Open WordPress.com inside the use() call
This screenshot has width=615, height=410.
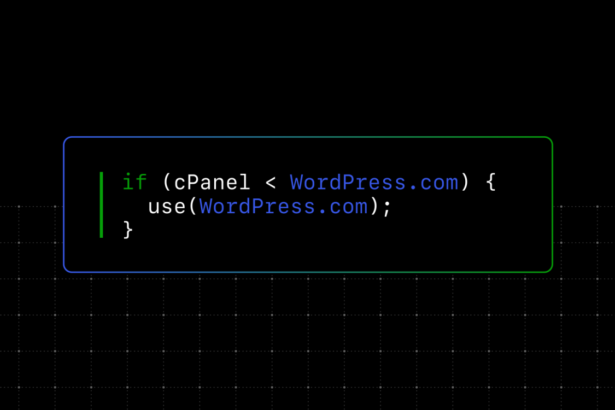coord(283,206)
